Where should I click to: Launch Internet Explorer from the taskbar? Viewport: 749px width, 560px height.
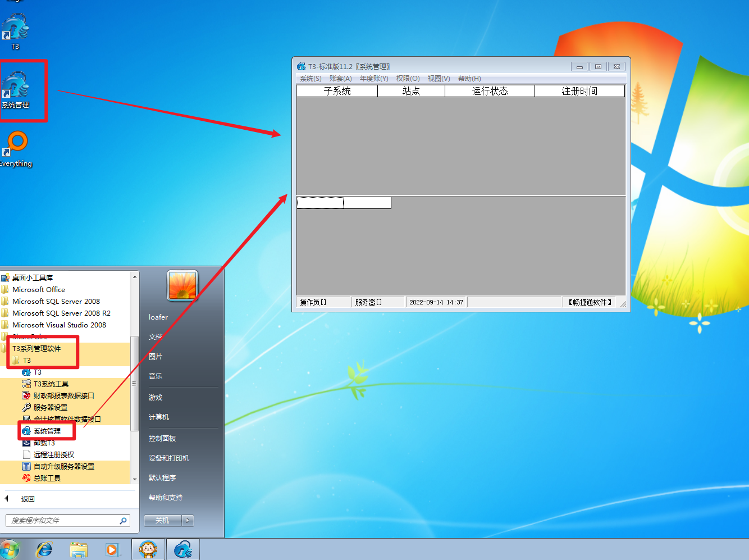(44, 549)
